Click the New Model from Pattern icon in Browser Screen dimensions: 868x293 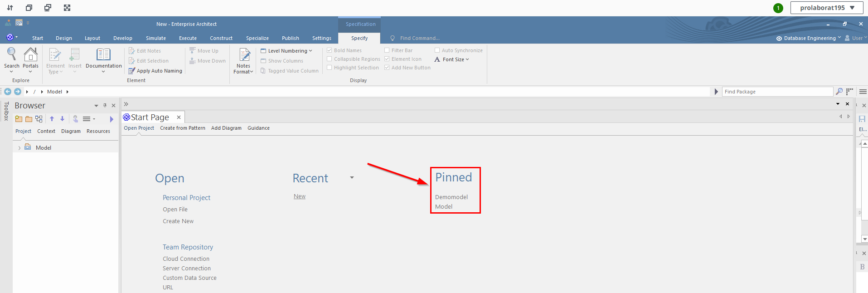(19, 119)
